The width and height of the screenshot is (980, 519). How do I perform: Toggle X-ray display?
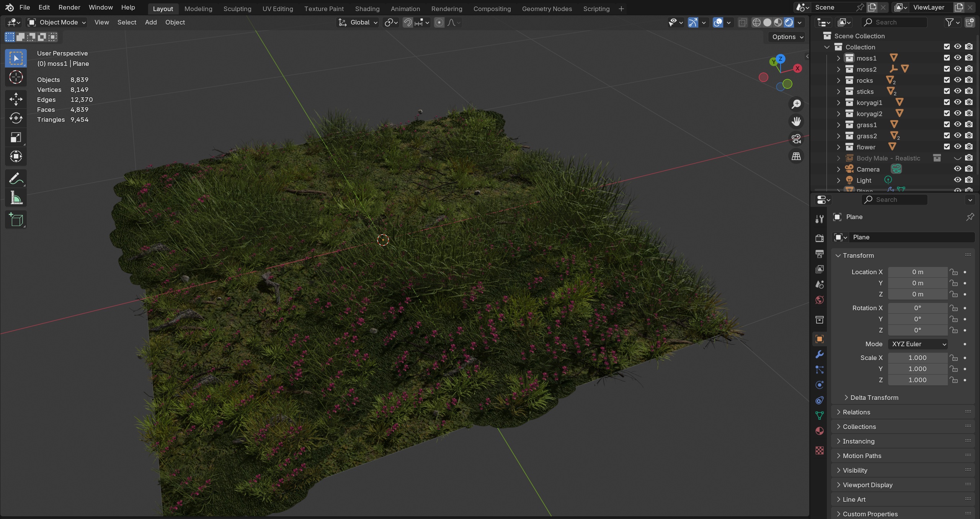pos(742,23)
